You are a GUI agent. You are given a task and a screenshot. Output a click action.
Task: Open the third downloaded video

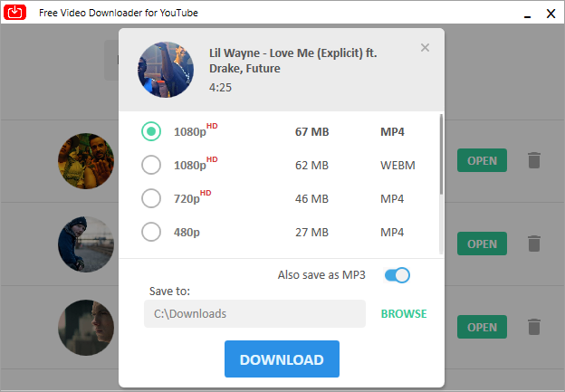pyautogui.click(x=482, y=327)
